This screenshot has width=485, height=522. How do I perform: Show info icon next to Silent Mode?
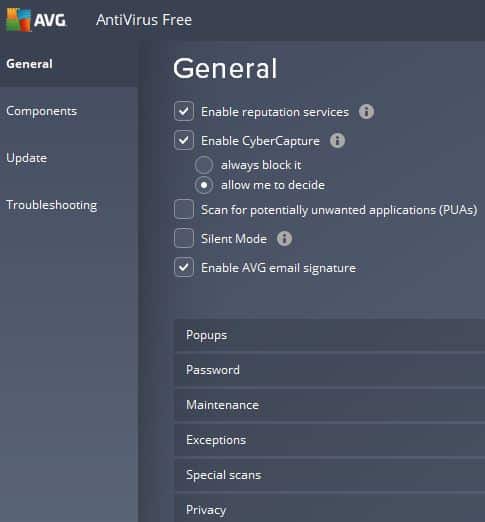[284, 239]
